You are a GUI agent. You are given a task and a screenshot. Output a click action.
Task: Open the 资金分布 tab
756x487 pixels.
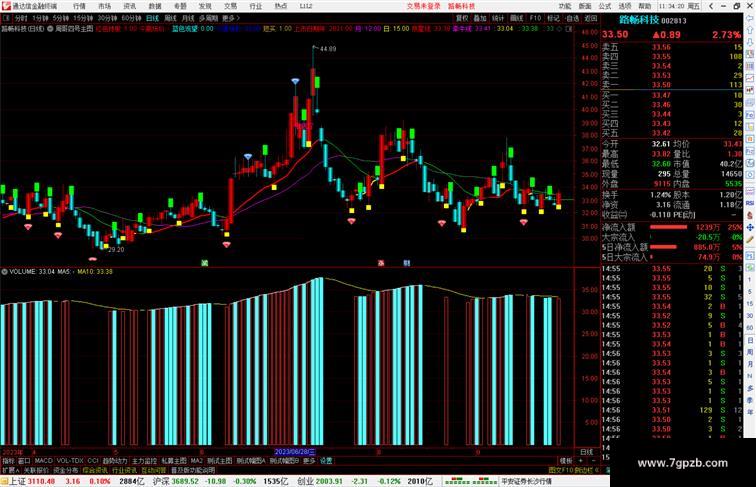(x=66, y=470)
